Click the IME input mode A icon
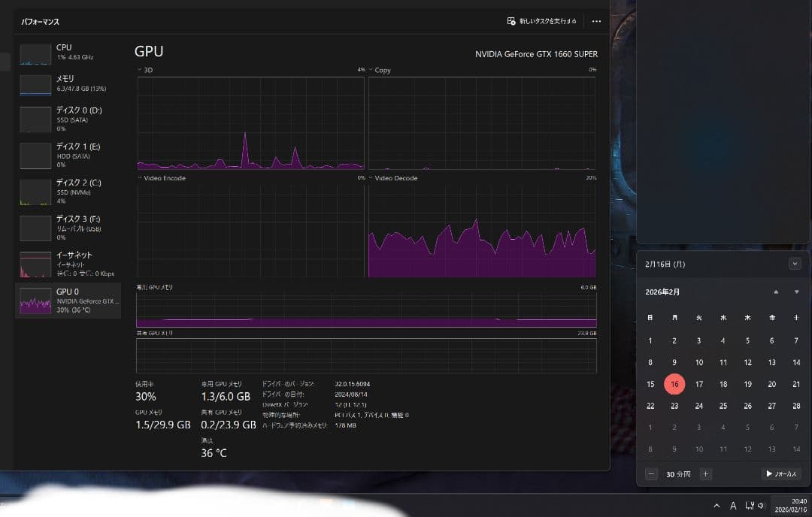 point(733,506)
